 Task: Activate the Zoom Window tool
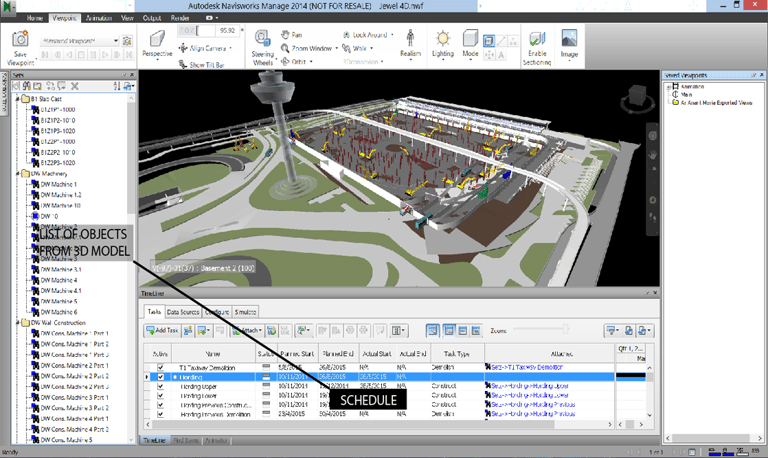pos(307,48)
